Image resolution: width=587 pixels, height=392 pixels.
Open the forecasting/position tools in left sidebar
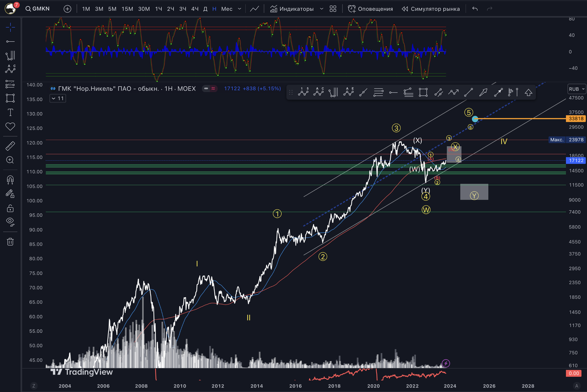(10, 84)
